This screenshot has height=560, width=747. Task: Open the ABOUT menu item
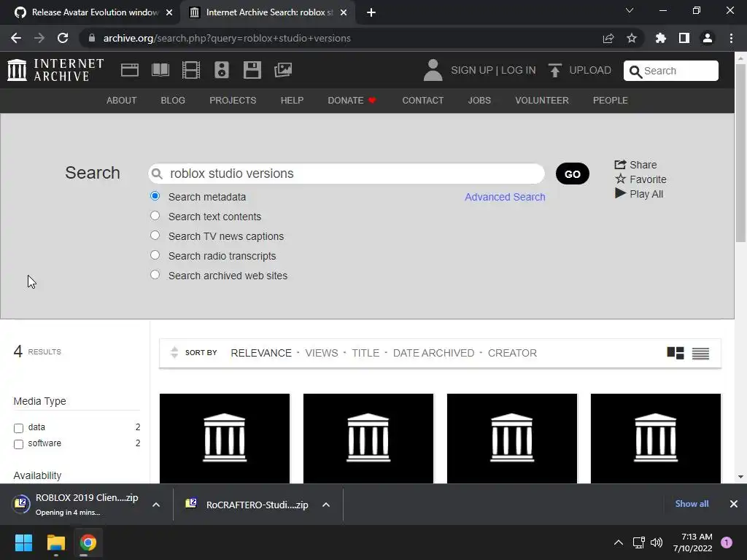click(122, 101)
